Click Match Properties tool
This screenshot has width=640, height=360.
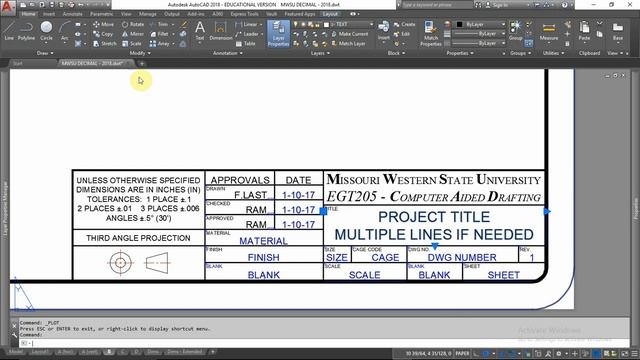[431, 33]
